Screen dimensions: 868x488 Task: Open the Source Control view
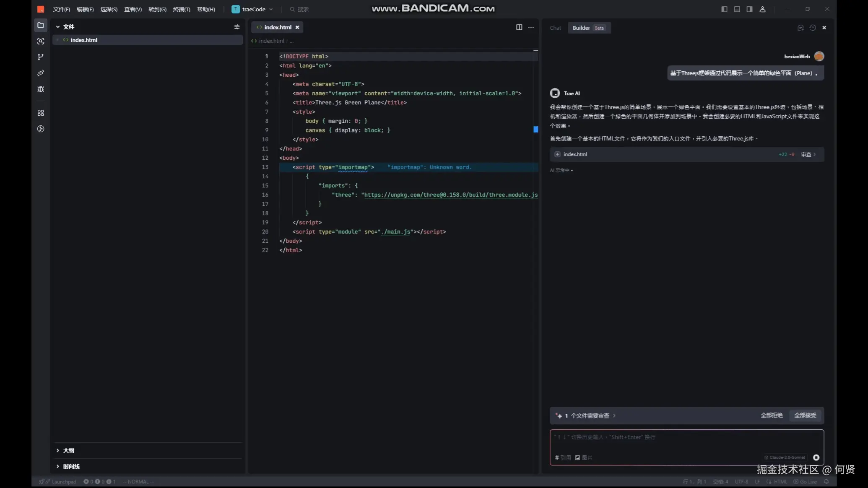[x=40, y=57]
